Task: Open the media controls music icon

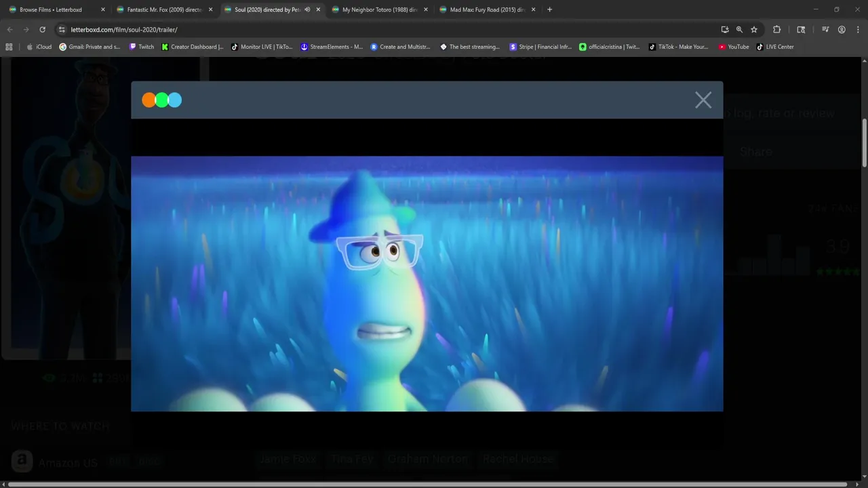Action: (x=825, y=30)
